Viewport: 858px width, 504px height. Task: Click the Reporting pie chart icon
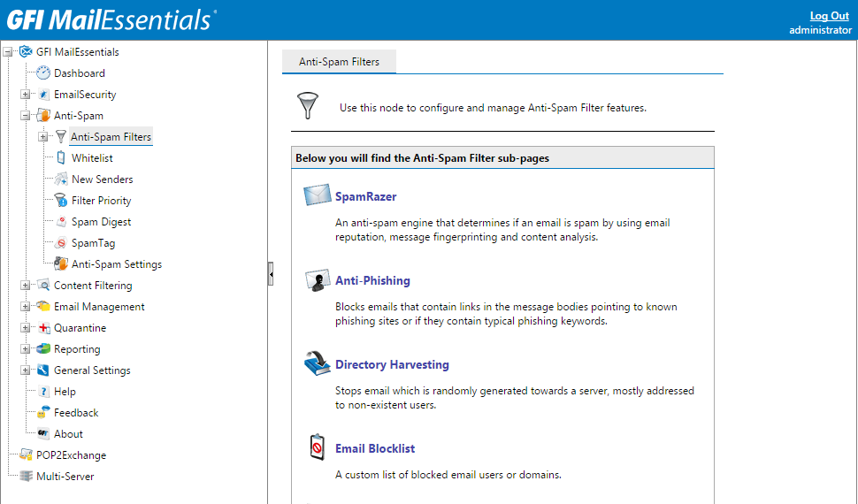[43, 349]
